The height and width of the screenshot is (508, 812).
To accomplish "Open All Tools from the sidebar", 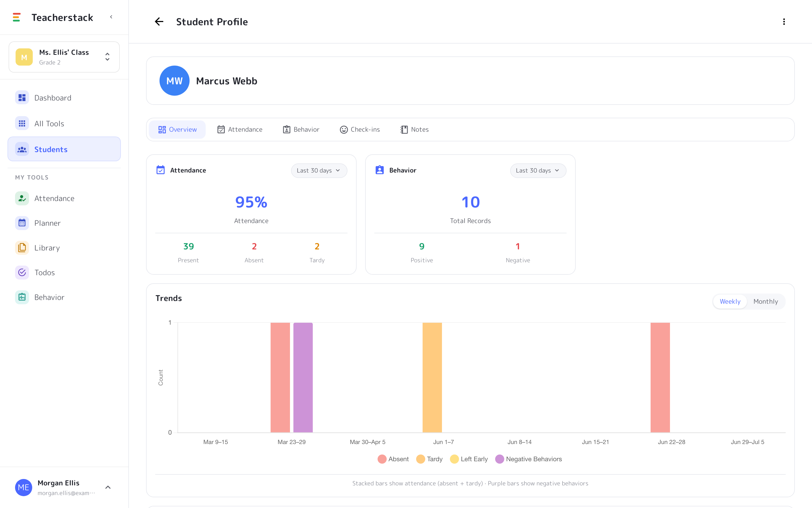I will 64,123.
